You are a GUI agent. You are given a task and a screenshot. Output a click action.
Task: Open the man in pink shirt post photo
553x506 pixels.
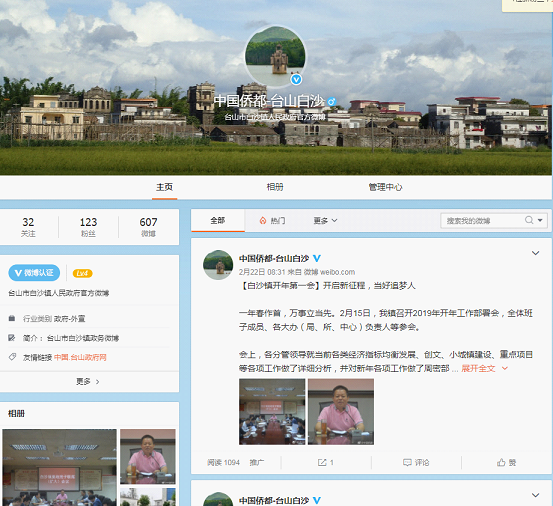pyautogui.click(x=341, y=411)
